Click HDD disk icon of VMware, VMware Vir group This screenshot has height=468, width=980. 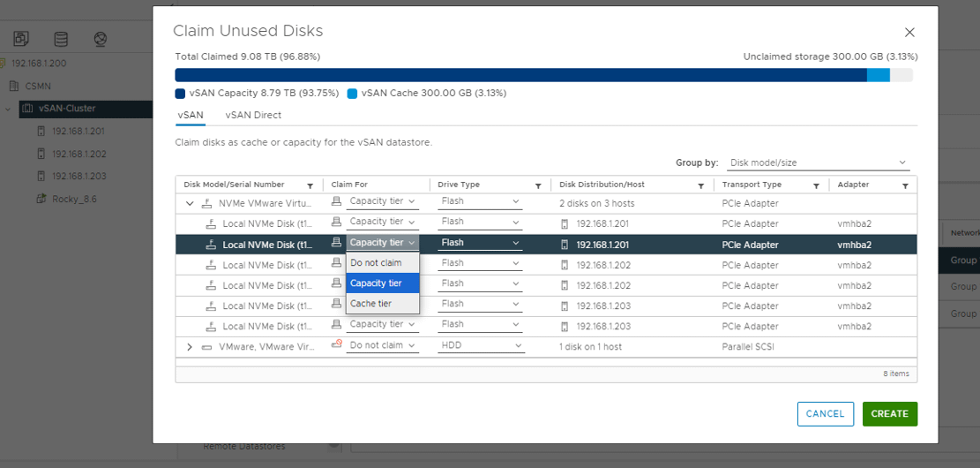coord(207,347)
